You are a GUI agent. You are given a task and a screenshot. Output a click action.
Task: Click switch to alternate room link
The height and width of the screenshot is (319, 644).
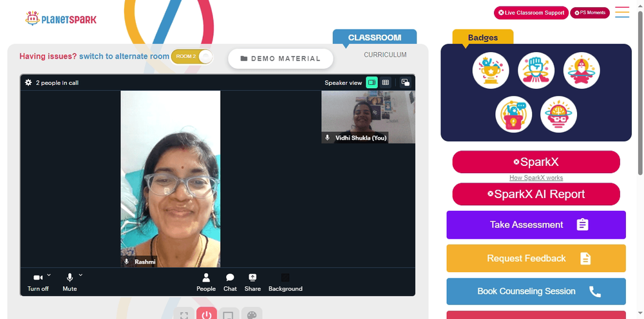coord(124,56)
